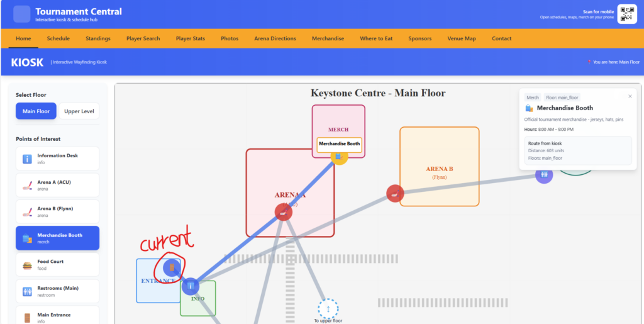Switch to the Upper Level floor
The image size is (644, 324).
tap(79, 111)
